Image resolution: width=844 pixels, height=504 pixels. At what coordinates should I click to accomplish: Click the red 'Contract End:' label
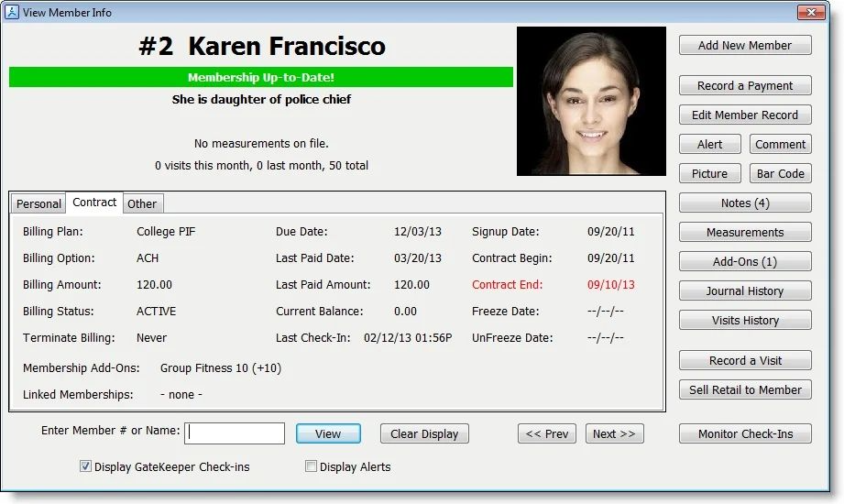point(507,284)
